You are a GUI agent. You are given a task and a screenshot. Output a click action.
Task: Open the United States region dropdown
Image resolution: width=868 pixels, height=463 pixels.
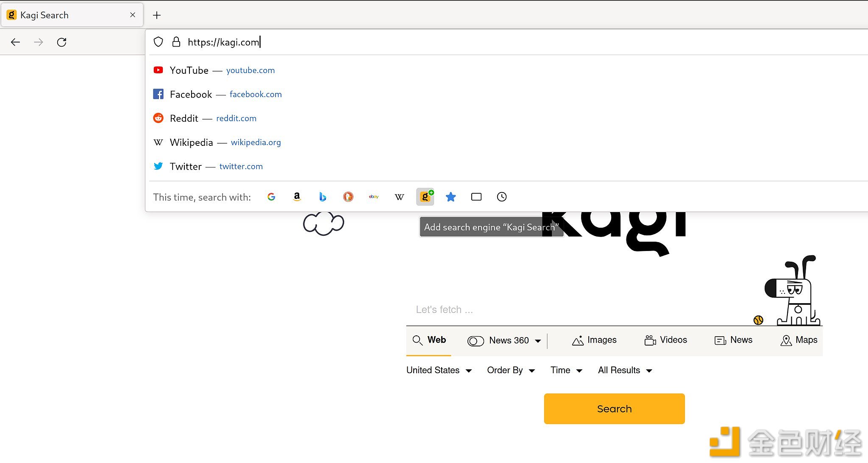[x=439, y=370]
